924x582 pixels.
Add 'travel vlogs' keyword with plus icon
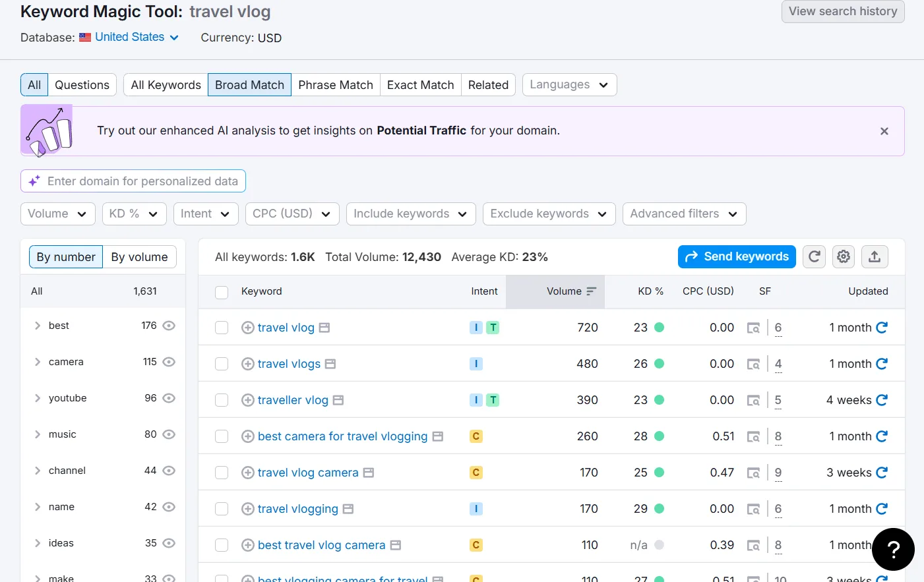click(x=248, y=364)
